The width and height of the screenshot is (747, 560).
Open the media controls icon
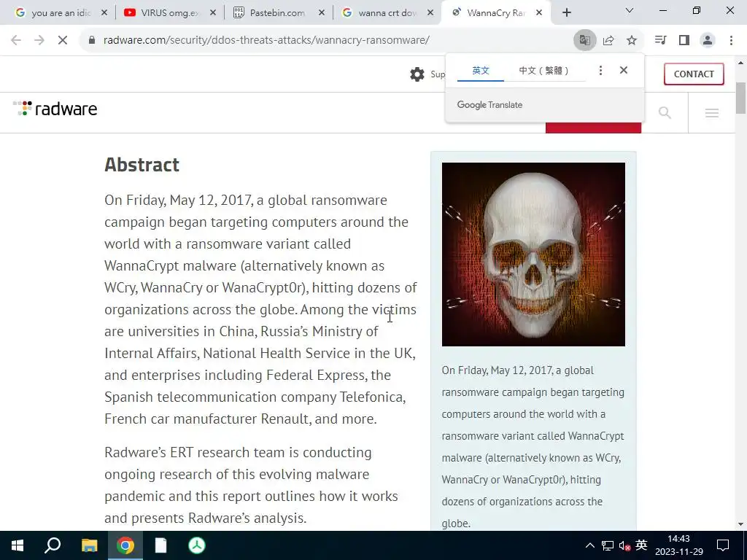660,40
